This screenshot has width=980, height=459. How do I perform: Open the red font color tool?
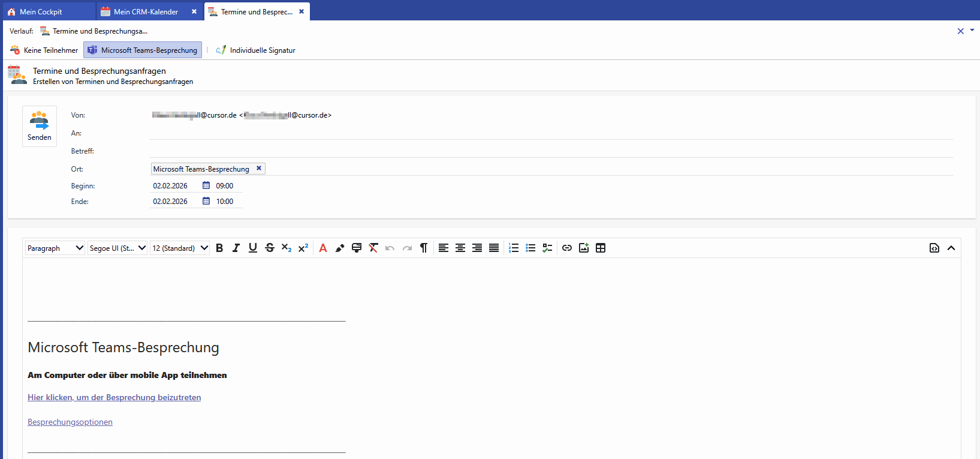click(323, 248)
